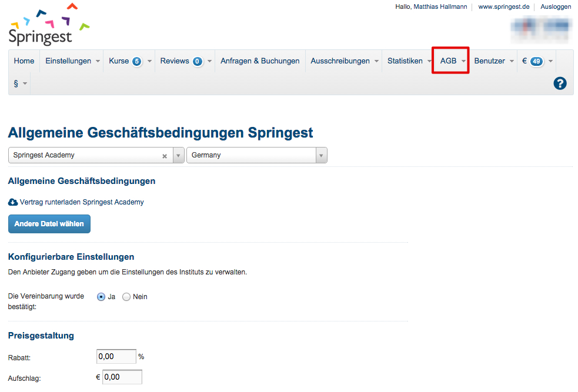
Task: Select the Ja radio button
Action: pyautogui.click(x=101, y=297)
